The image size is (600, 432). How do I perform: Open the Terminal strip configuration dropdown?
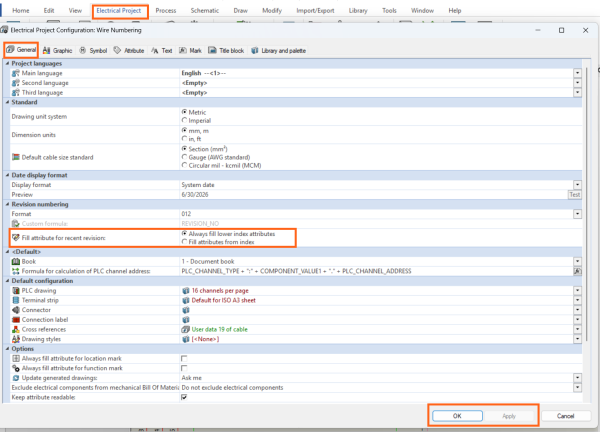click(577, 300)
